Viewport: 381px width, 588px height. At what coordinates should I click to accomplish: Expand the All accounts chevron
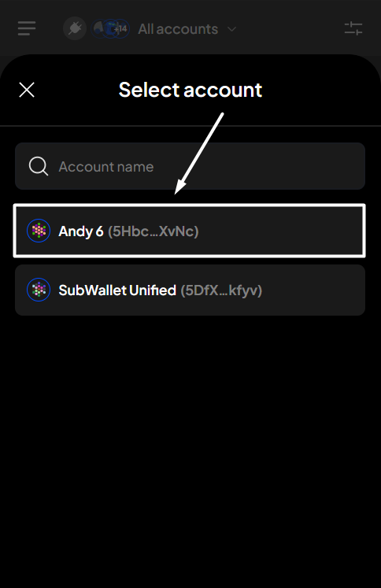pos(231,29)
